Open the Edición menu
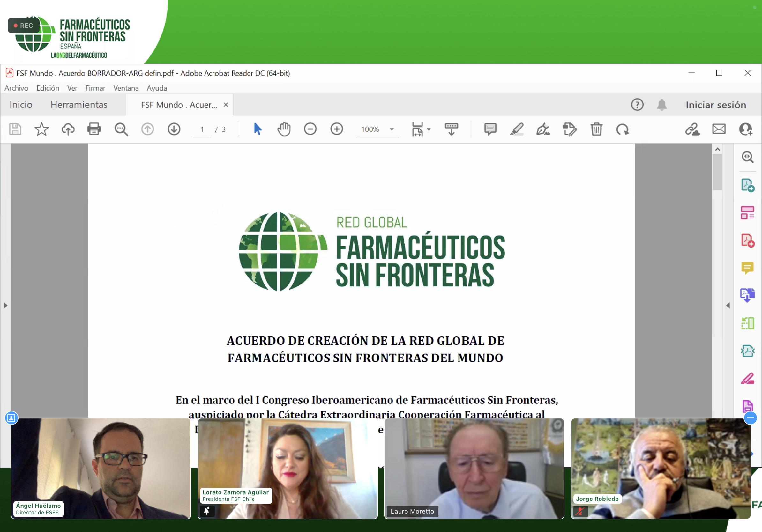 [x=48, y=88]
